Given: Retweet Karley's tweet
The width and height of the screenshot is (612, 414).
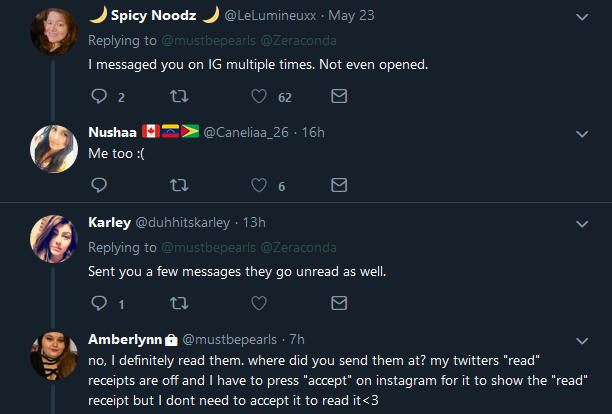Looking at the screenshot, I should click(179, 303).
